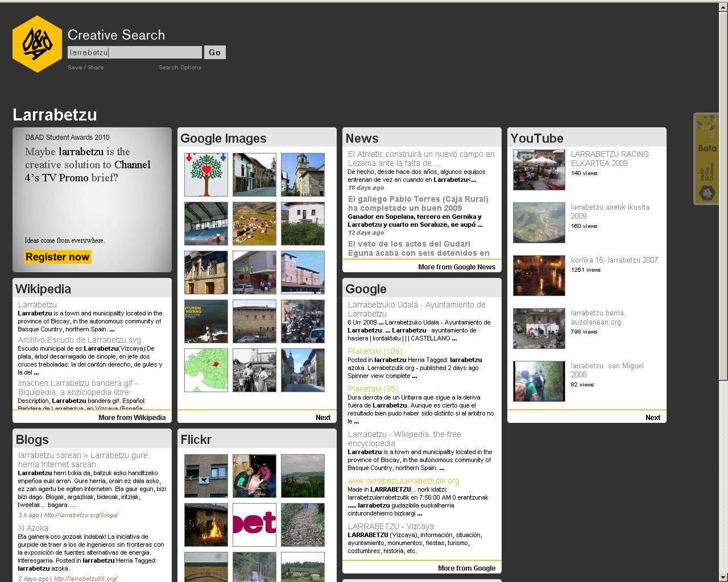Open LARRABETZU - Vizcaya result
The image size is (728, 582).
391,526
